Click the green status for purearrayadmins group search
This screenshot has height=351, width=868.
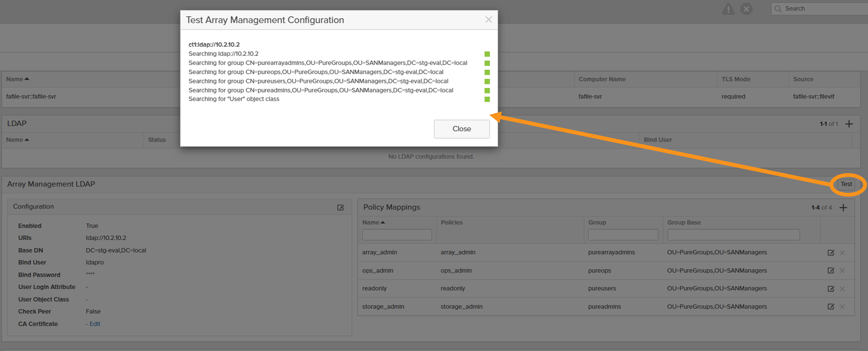[487, 63]
